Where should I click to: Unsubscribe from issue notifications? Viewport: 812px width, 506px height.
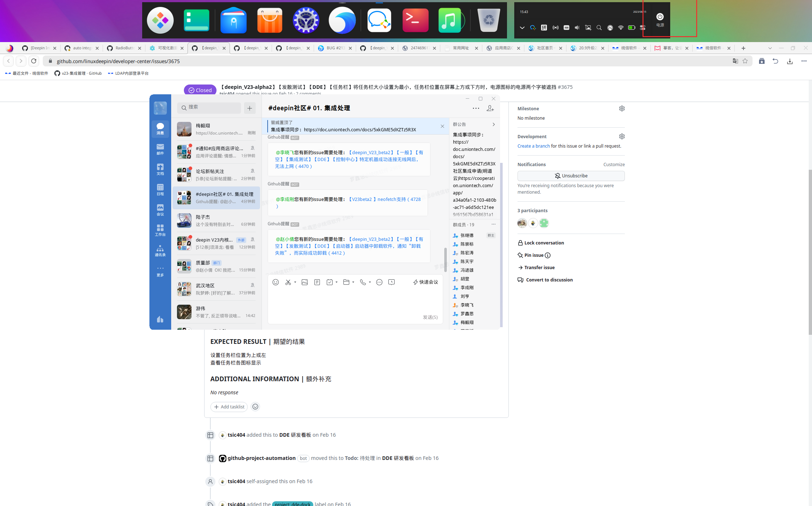[571, 176]
